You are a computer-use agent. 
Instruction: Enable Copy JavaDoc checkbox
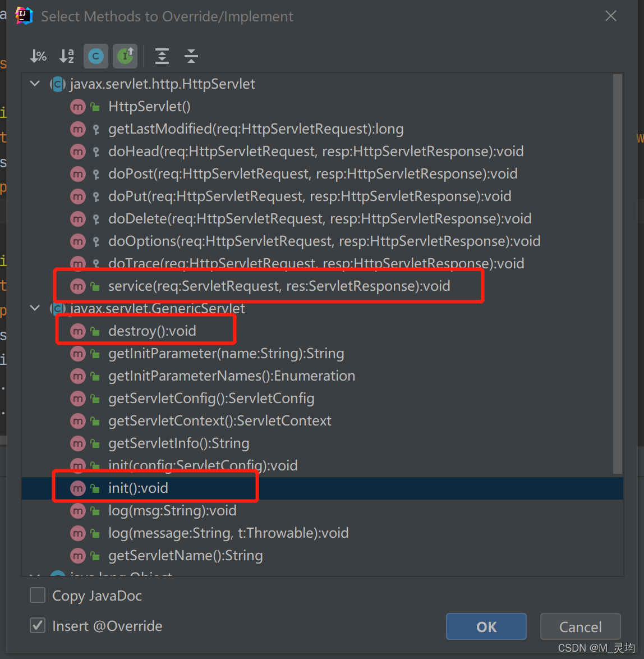[x=38, y=596]
